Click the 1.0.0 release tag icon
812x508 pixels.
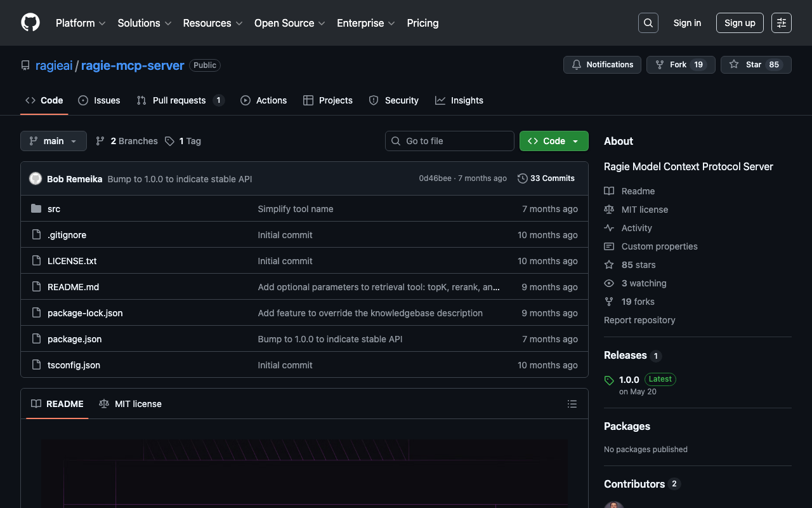(609, 380)
